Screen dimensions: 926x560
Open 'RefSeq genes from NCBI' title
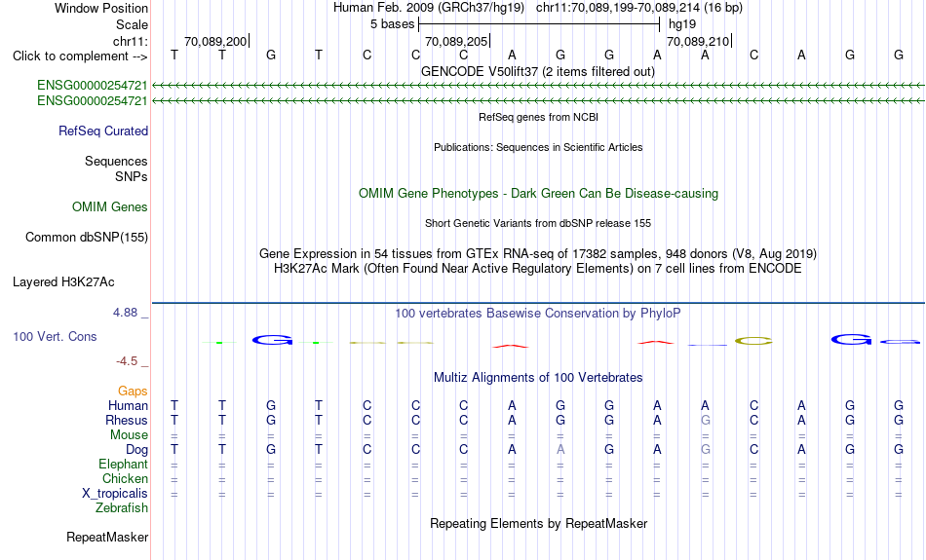coord(538,117)
